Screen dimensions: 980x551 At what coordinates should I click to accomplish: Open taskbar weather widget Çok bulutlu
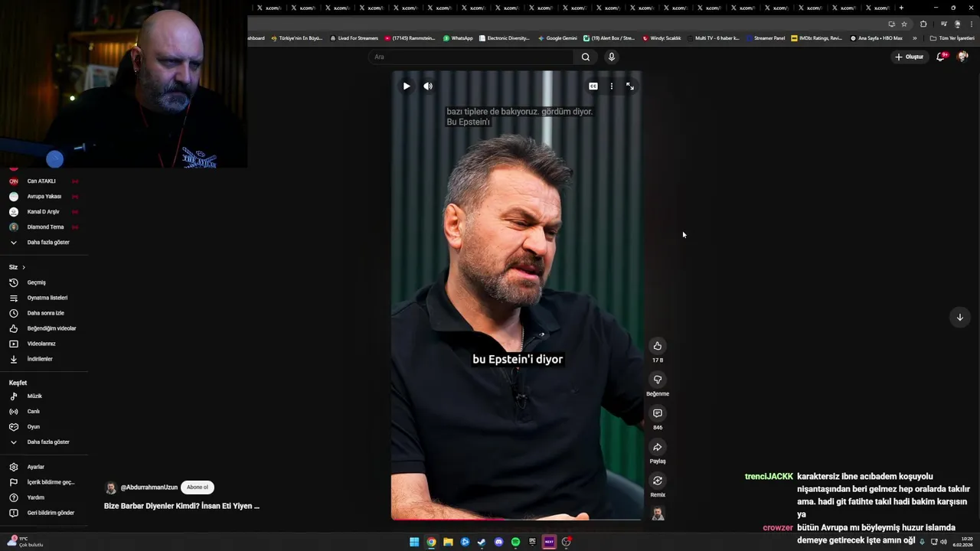[24, 542]
